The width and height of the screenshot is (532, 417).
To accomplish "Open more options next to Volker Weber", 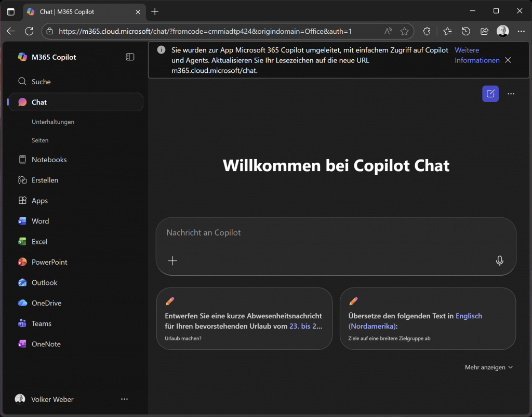I will click(124, 399).
